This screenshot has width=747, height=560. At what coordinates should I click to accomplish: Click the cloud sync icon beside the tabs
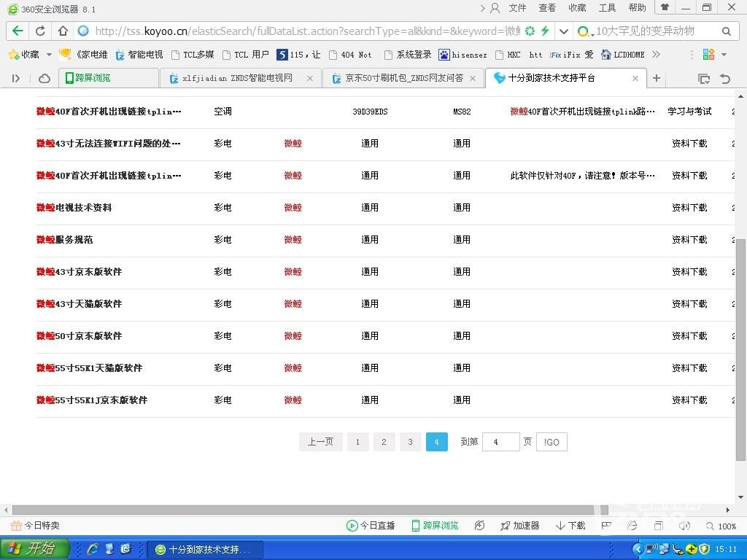tap(44, 78)
